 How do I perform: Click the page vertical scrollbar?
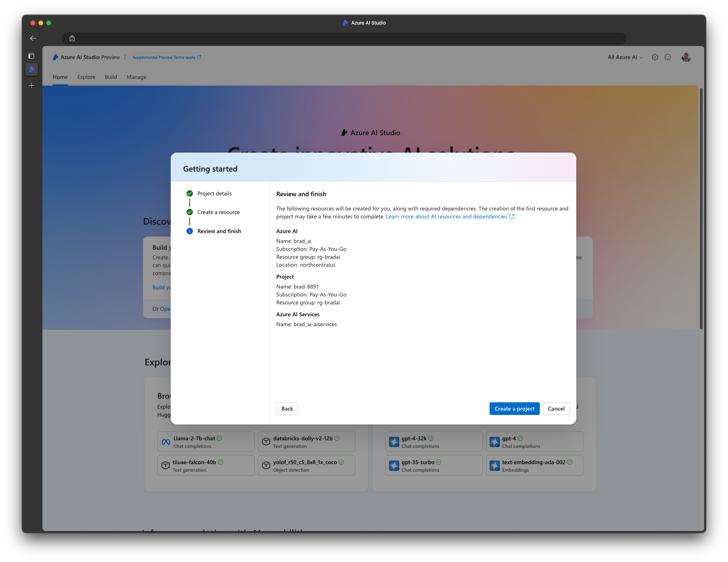(701, 208)
